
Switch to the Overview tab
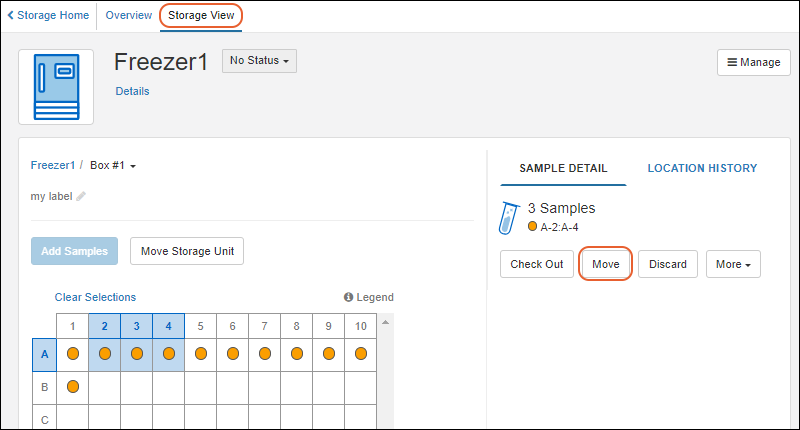(x=129, y=15)
